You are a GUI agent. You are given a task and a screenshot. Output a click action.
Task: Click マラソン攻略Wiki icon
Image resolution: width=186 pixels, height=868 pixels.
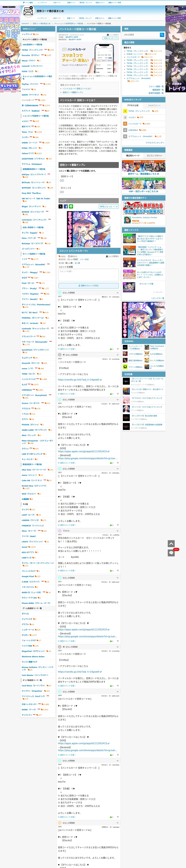point(125,367)
